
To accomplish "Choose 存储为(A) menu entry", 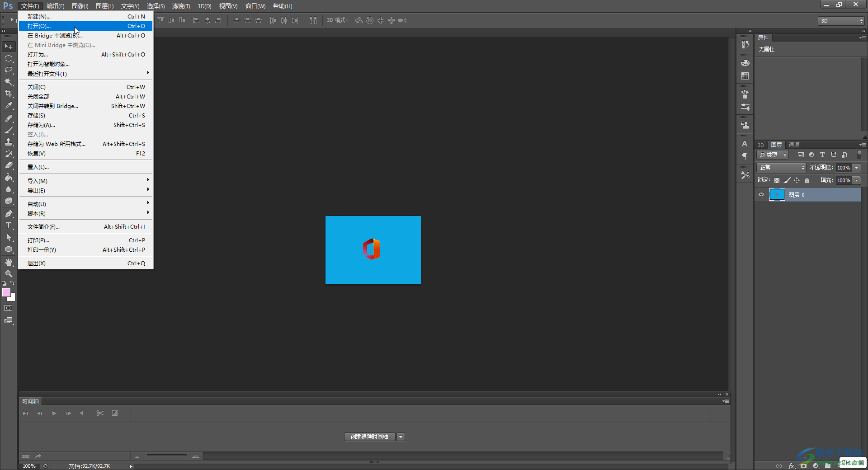I will coord(86,125).
